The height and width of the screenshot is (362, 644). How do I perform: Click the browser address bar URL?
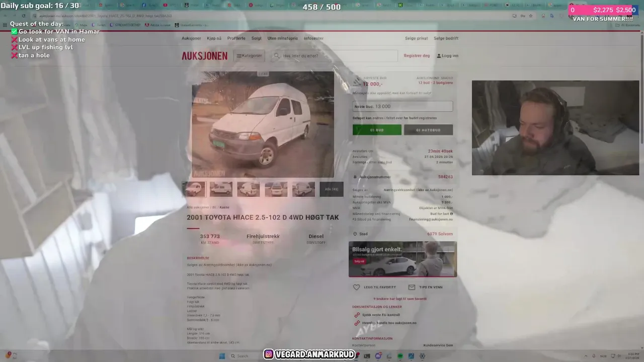click(x=106, y=16)
